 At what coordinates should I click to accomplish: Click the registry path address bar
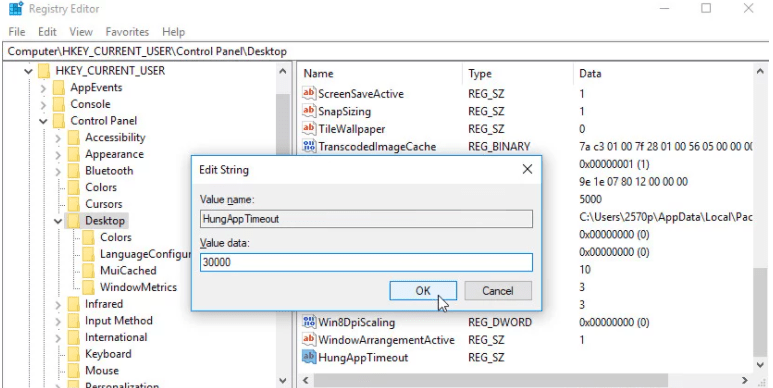click(386, 51)
